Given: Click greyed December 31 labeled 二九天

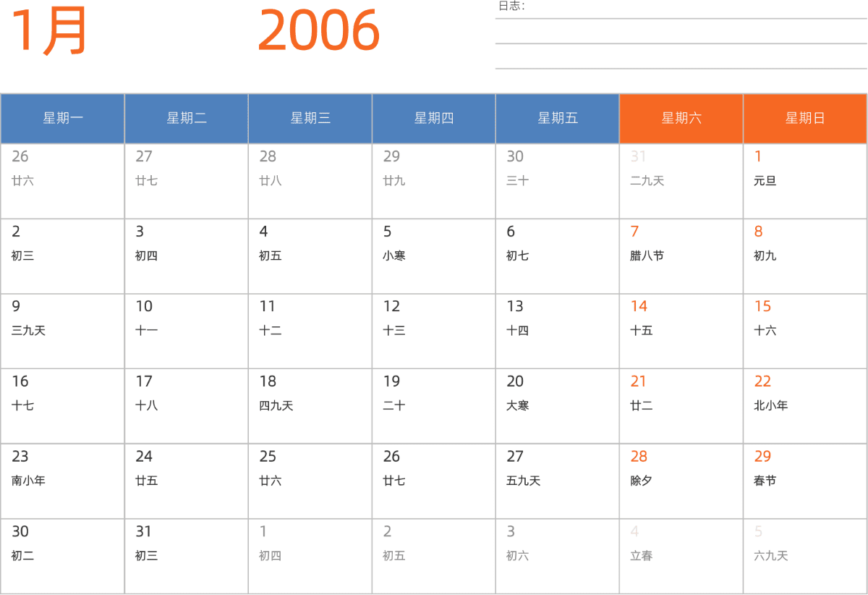Looking at the screenshot, I should [x=681, y=181].
